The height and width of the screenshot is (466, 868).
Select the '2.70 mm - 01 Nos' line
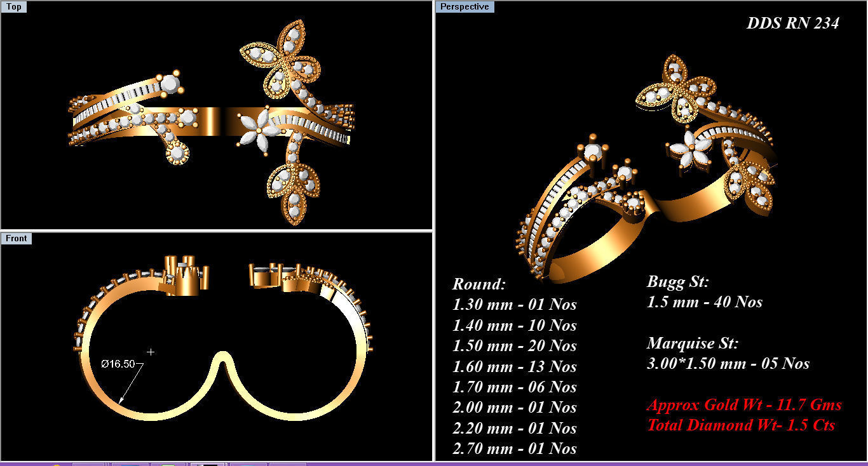point(515,448)
